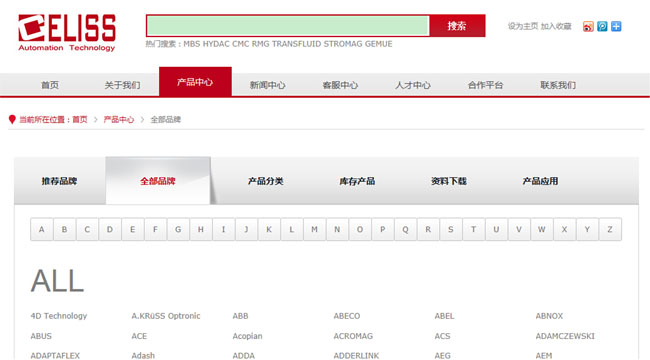650x360 pixels.
Task: Go to 首页 in the main navigation
Action: tap(50, 85)
